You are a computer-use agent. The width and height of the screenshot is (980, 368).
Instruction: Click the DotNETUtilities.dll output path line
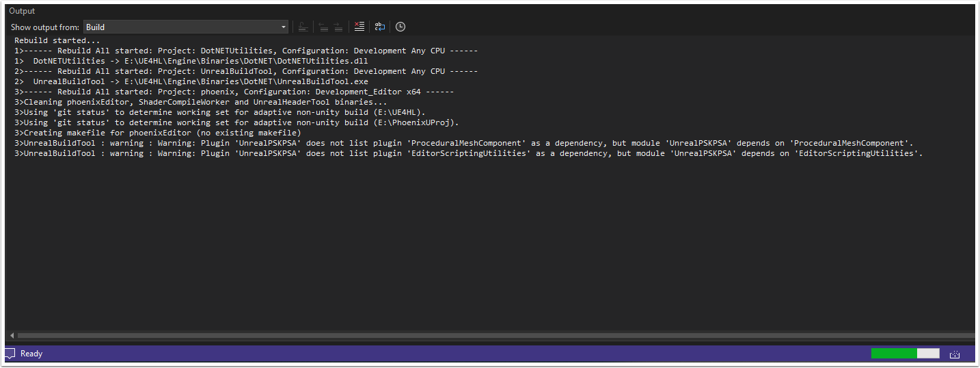[191, 61]
